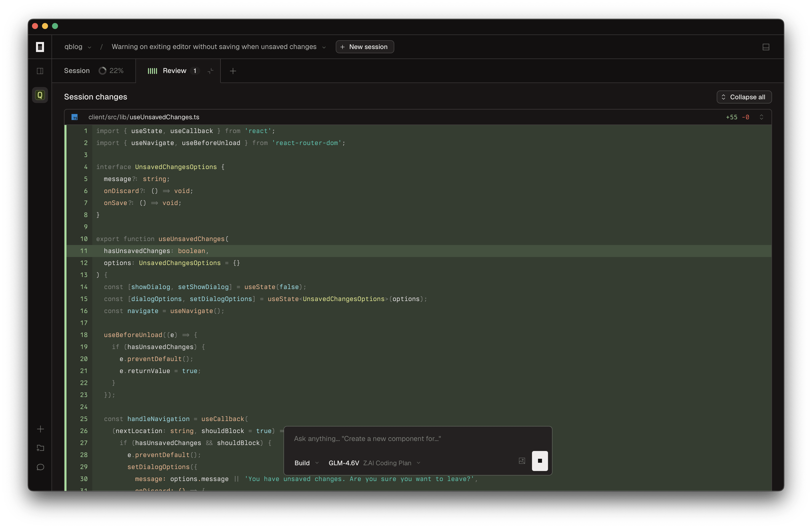Click the collapse icon in Review tab

pos(210,71)
